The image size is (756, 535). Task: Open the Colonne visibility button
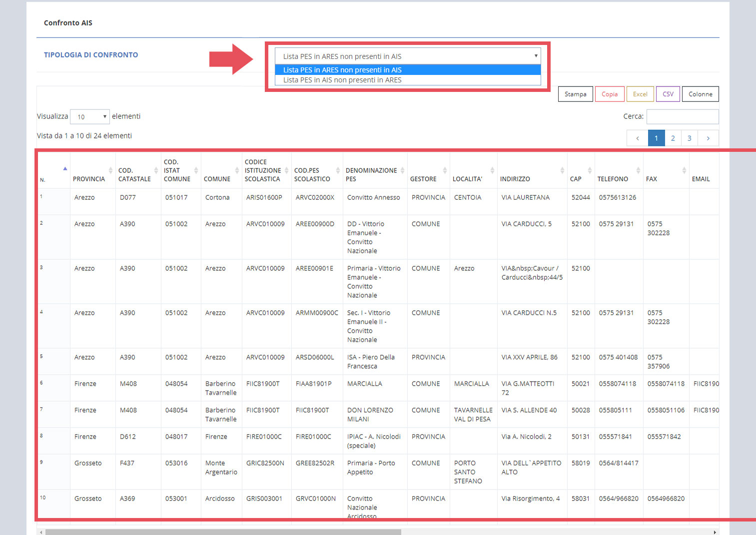(x=701, y=94)
